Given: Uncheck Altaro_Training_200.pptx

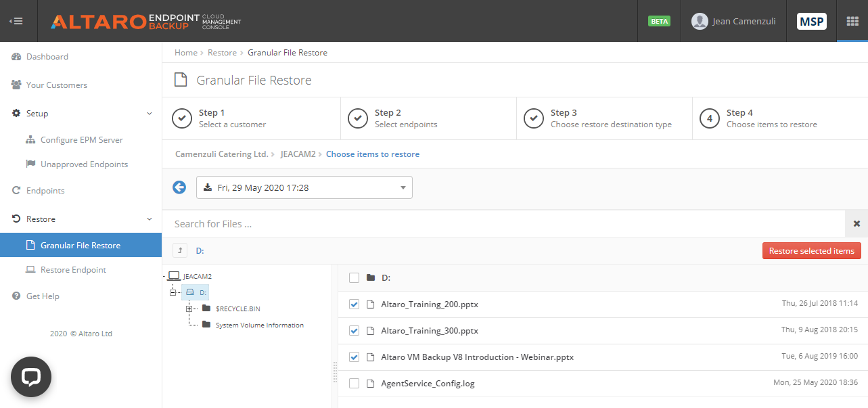Looking at the screenshot, I should click(354, 304).
